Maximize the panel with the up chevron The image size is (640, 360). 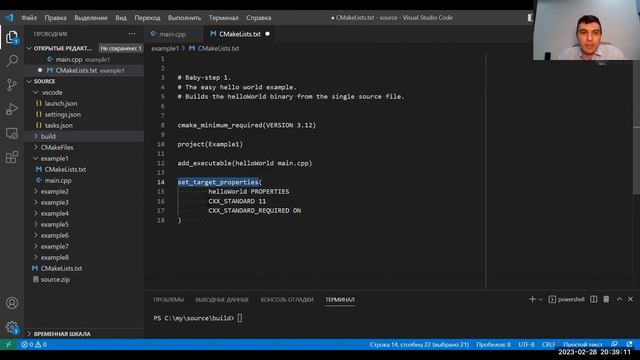(619, 299)
